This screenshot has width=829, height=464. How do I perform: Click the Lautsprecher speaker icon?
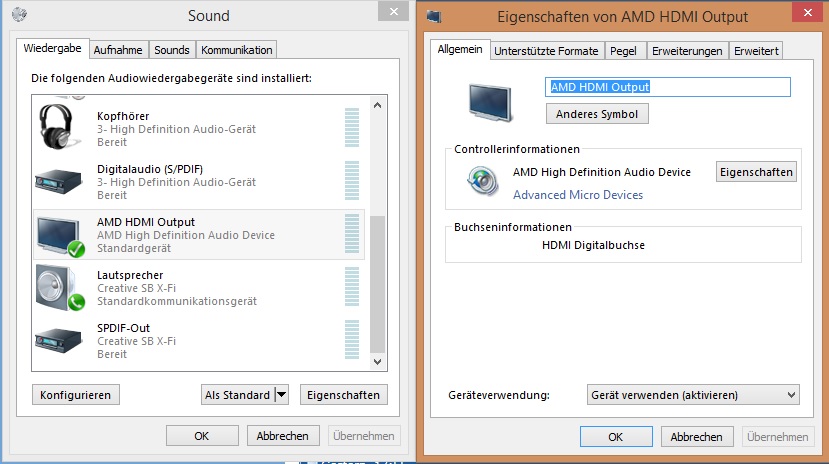coord(60,288)
